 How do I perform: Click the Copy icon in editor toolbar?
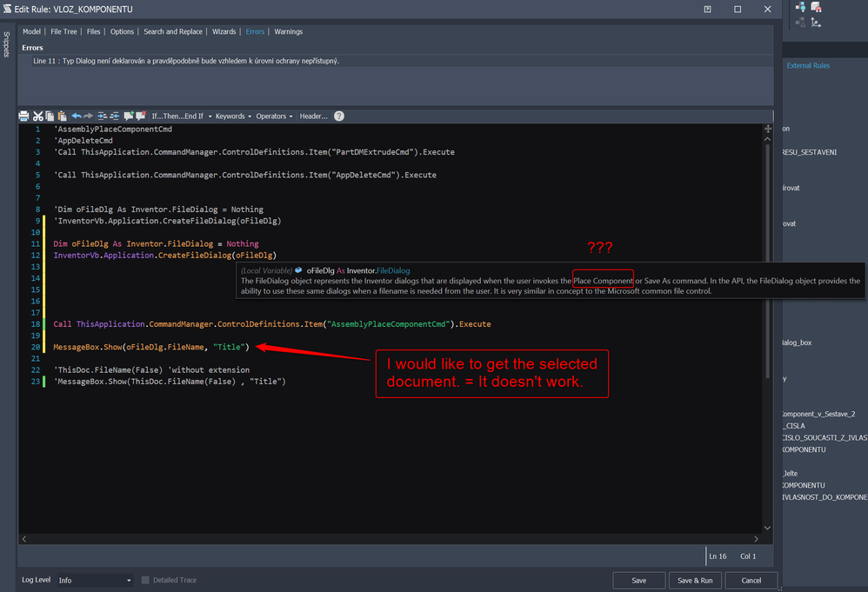point(50,116)
